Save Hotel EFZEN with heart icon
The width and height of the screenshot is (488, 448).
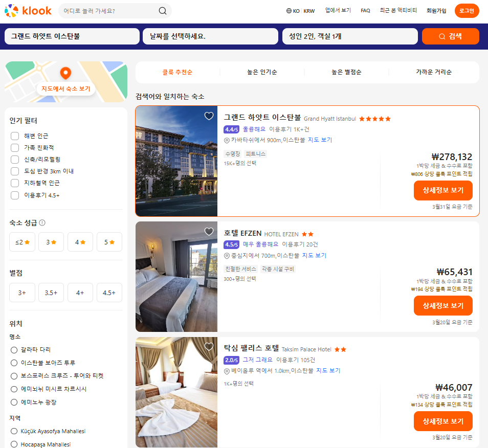tap(209, 232)
